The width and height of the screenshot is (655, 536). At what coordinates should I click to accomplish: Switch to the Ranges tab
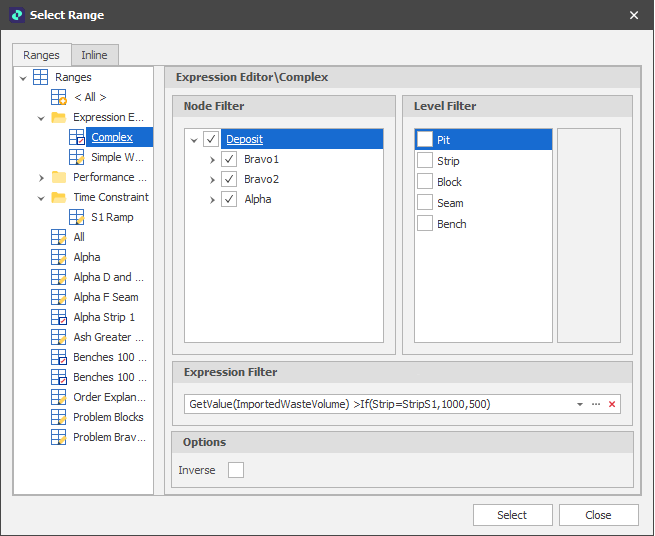(41, 55)
